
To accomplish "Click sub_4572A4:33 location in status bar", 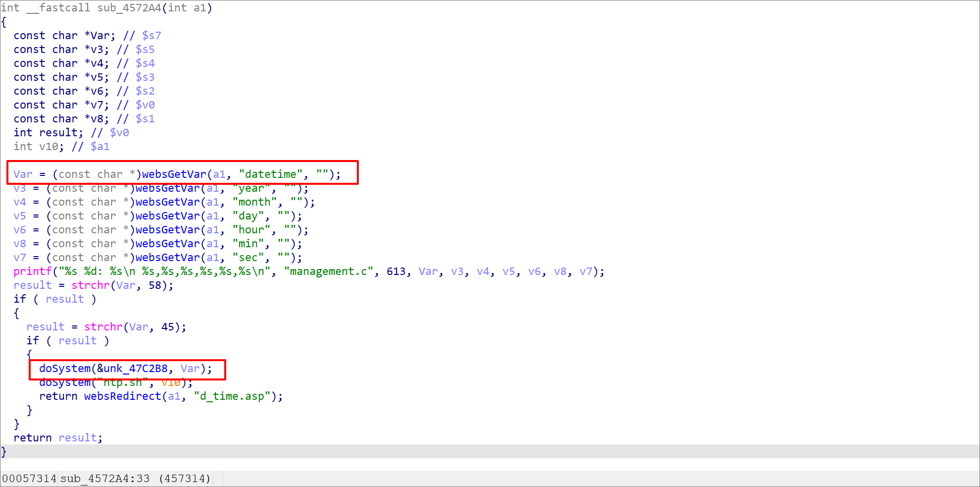I will point(105,479).
